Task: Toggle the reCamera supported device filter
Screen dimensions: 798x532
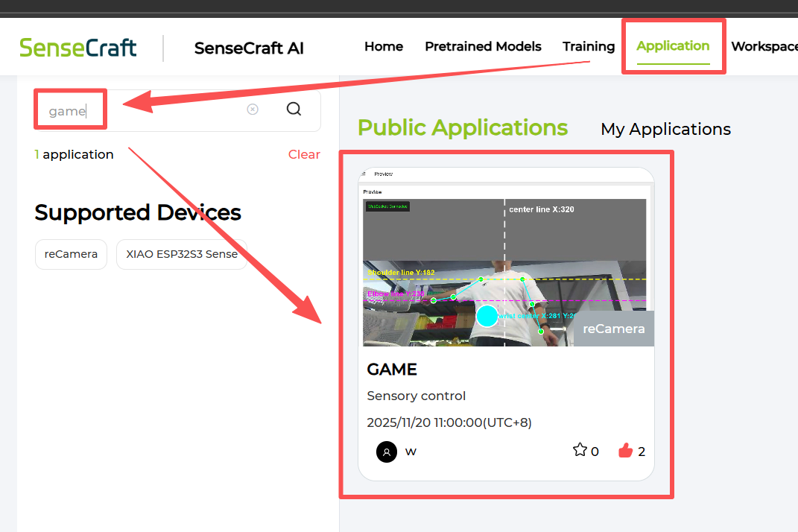Action: [x=71, y=254]
